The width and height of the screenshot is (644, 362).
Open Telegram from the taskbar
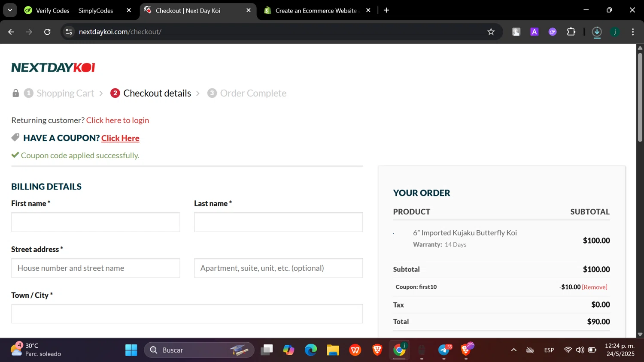[x=444, y=350]
